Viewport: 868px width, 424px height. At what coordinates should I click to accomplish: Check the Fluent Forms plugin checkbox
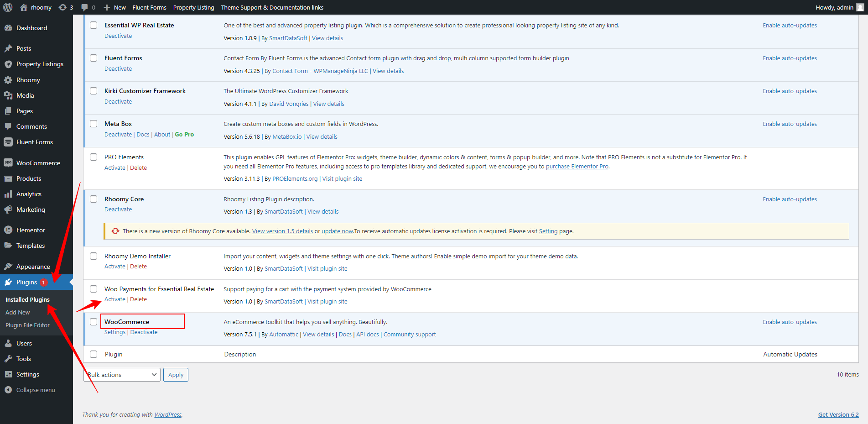(94, 58)
